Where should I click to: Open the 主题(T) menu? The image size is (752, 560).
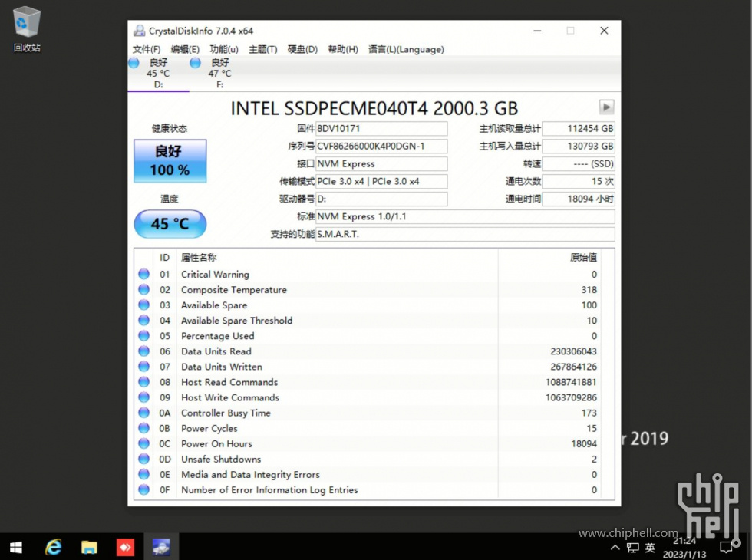[x=262, y=49]
